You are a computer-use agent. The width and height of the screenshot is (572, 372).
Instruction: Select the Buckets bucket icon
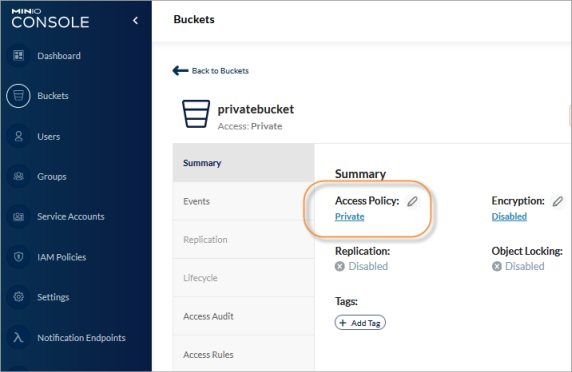pos(18,96)
